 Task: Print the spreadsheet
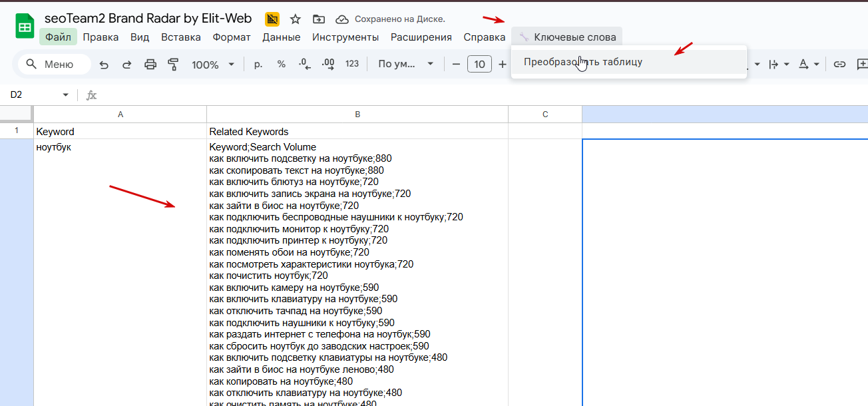[x=150, y=65]
